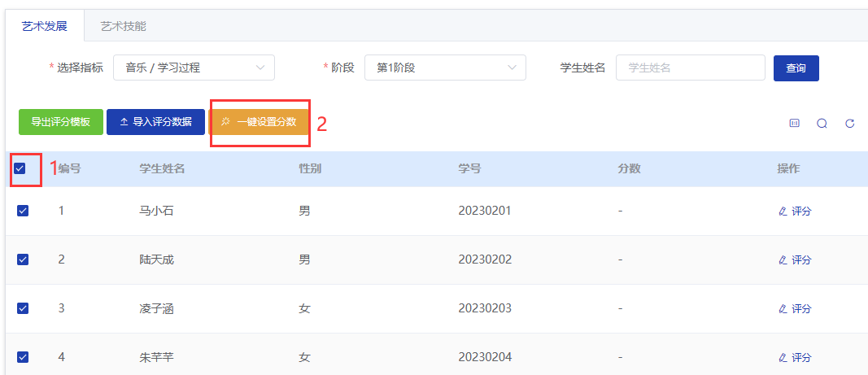Viewport: 868px width, 375px height.
Task: Click 评分 for student 朱芊芊
Action: pos(795,357)
